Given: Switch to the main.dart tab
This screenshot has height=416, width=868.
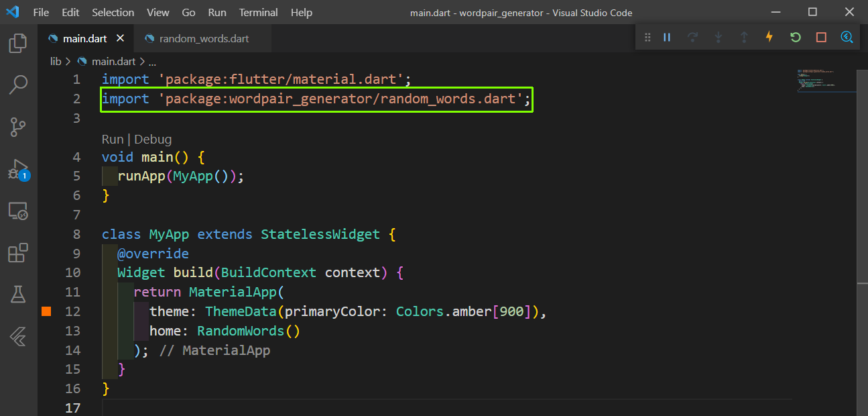Looking at the screenshot, I should point(84,38).
